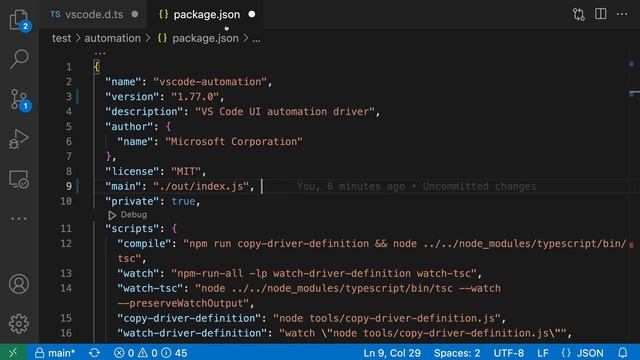Click the git blame annotation on line 9

point(416,187)
